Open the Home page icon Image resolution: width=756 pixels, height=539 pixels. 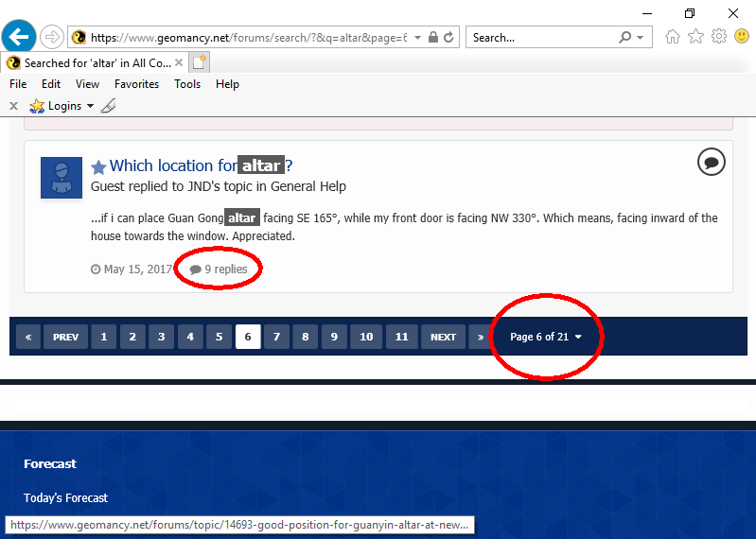pyautogui.click(x=673, y=37)
